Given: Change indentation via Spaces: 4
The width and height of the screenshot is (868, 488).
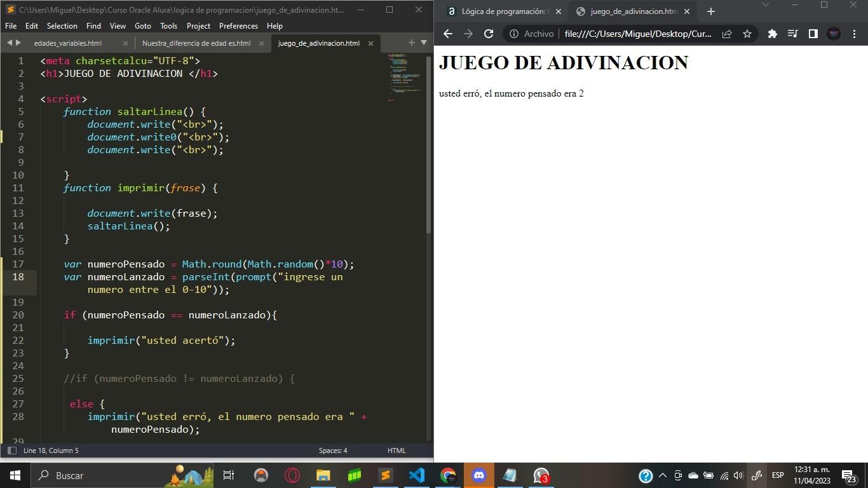Looking at the screenshot, I should (x=333, y=451).
